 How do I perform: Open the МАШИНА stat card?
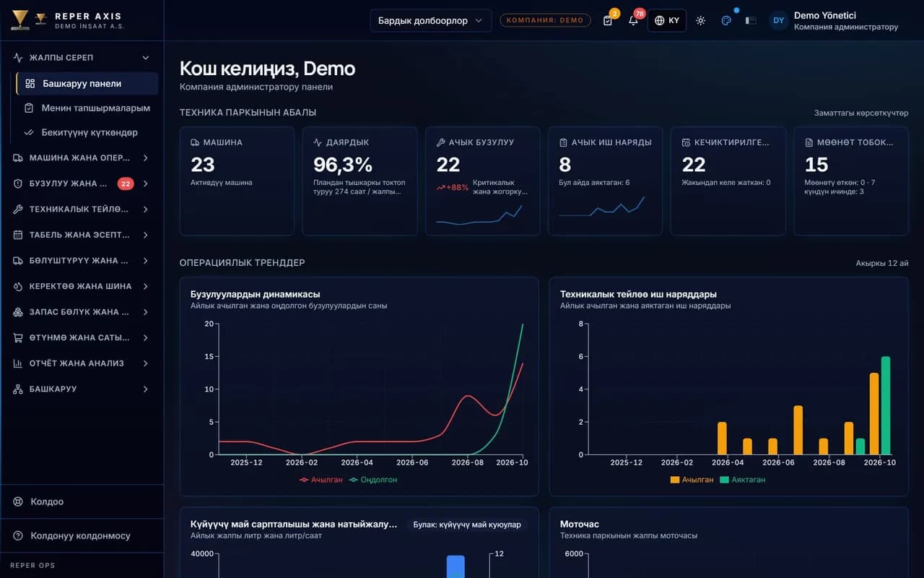click(237, 181)
